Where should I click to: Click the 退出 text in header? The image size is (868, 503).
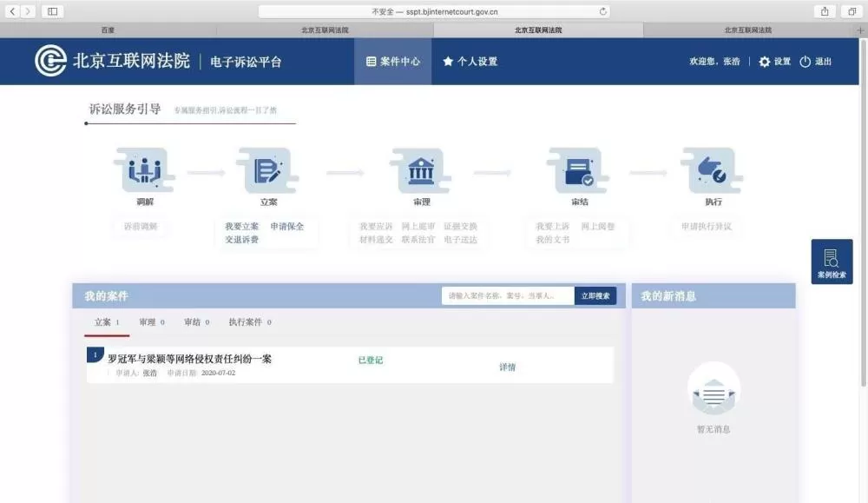click(823, 62)
